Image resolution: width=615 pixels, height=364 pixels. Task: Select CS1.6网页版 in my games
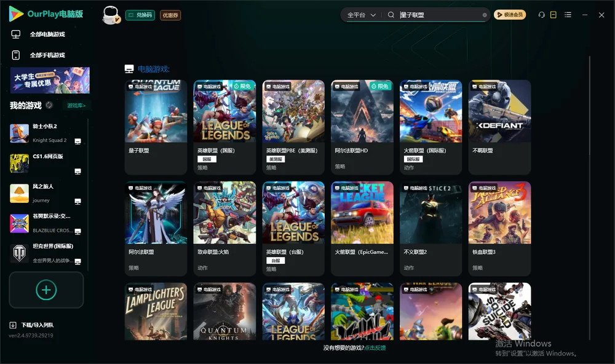pos(45,164)
